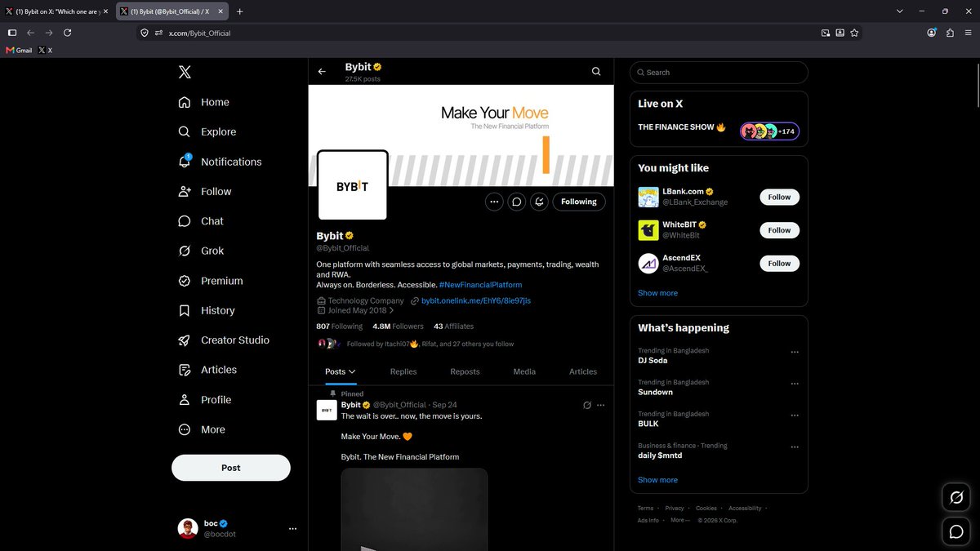Open pinned post video thumbnail
The width and height of the screenshot is (980, 551).
(x=414, y=509)
